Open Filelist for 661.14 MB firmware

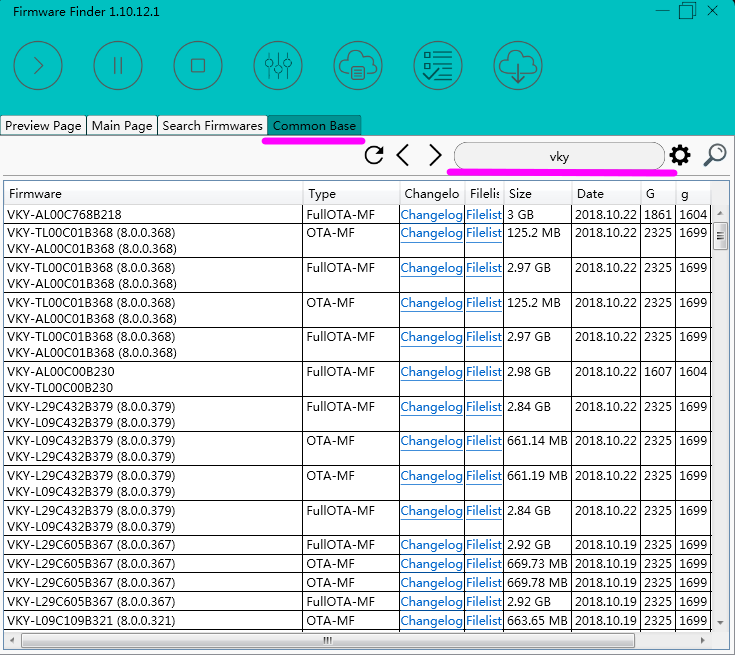(484, 441)
